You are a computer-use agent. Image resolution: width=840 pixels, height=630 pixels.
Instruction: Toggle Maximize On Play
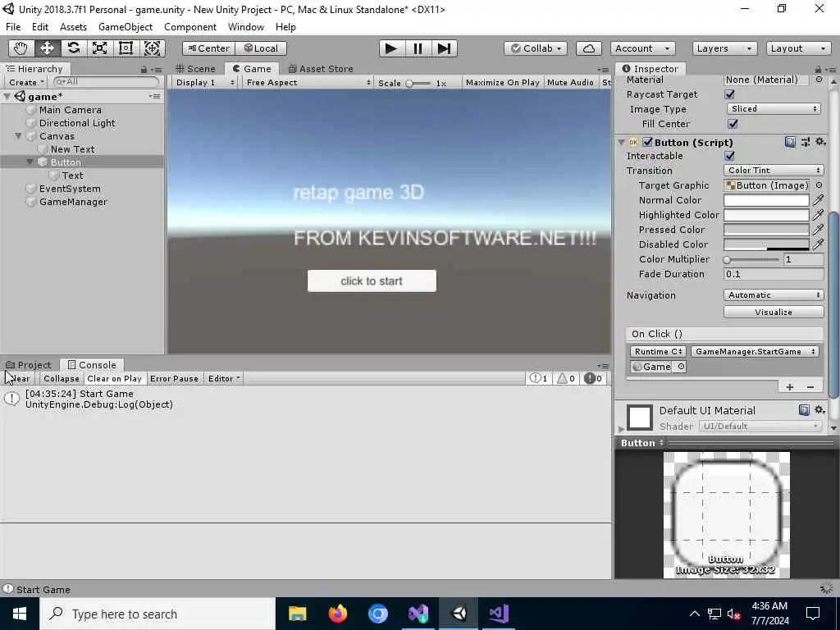[x=503, y=83]
